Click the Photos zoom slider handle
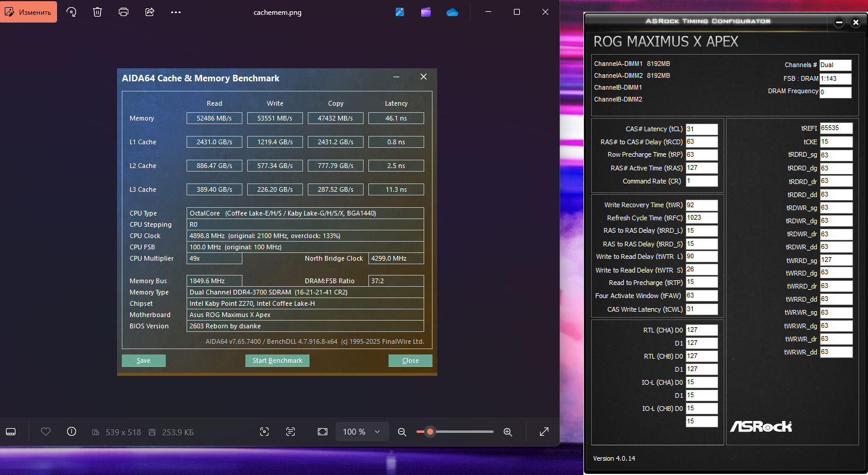868x475 pixels. coord(430,432)
